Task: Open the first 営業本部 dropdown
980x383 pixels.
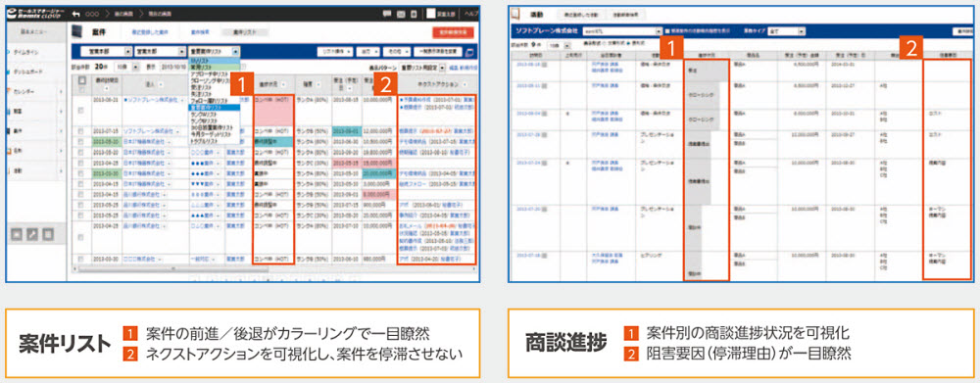Action: click(107, 52)
